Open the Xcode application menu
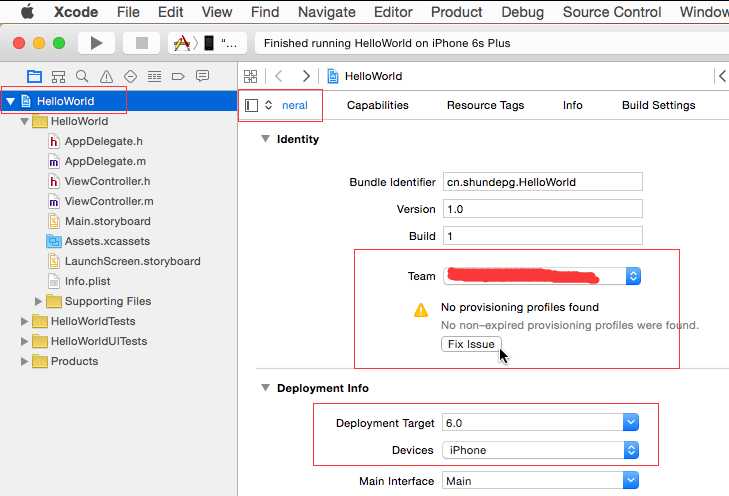This screenshot has width=729, height=496. coord(76,12)
